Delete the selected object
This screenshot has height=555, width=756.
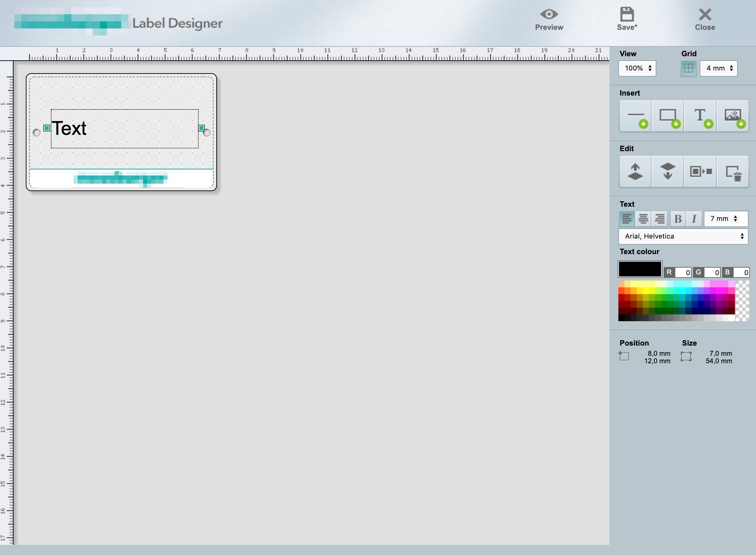(x=733, y=172)
